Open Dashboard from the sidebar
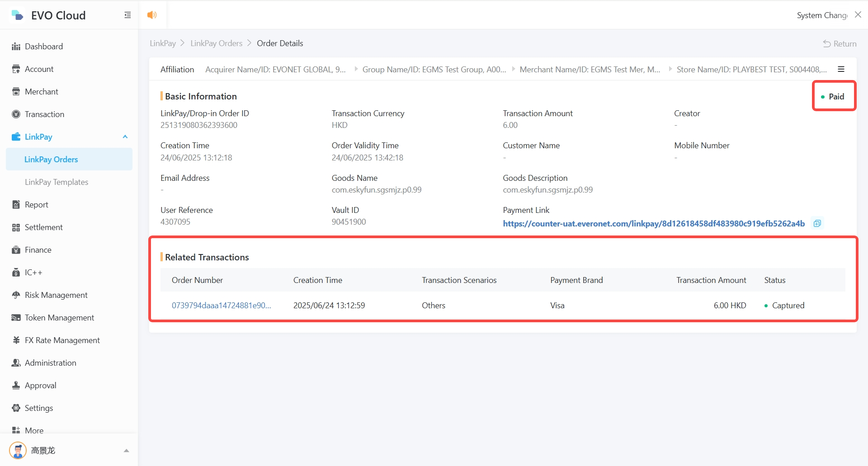This screenshot has width=868, height=466. (x=43, y=47)
